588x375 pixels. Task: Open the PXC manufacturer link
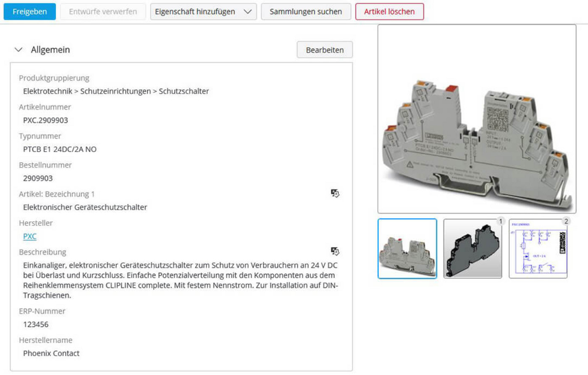pos(29,236)
